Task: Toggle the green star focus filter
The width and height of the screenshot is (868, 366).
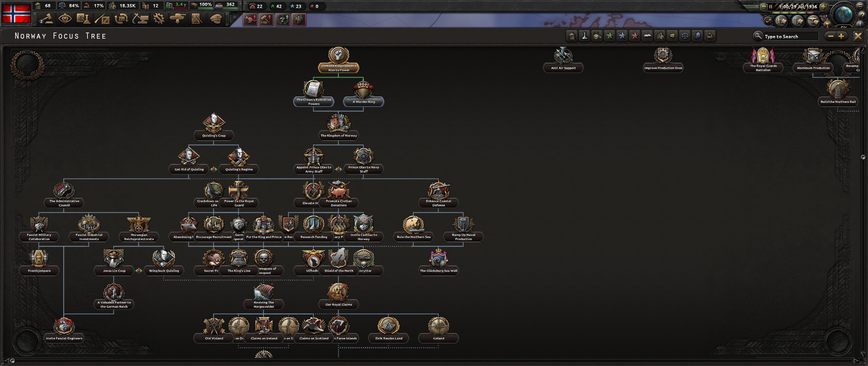Action: (610, 36)
